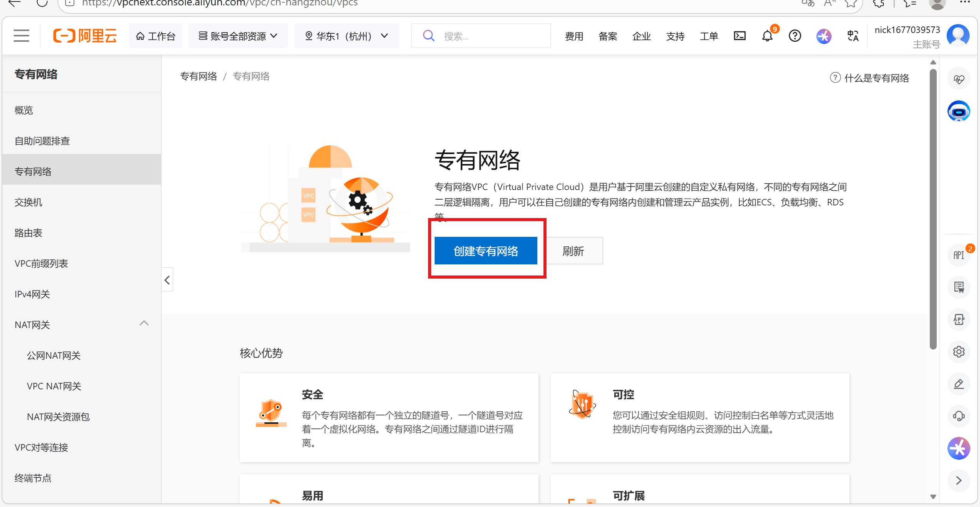Open the robot assistant chat icon
This screenshot has height=507, width=980.
(x=959, y=112)
